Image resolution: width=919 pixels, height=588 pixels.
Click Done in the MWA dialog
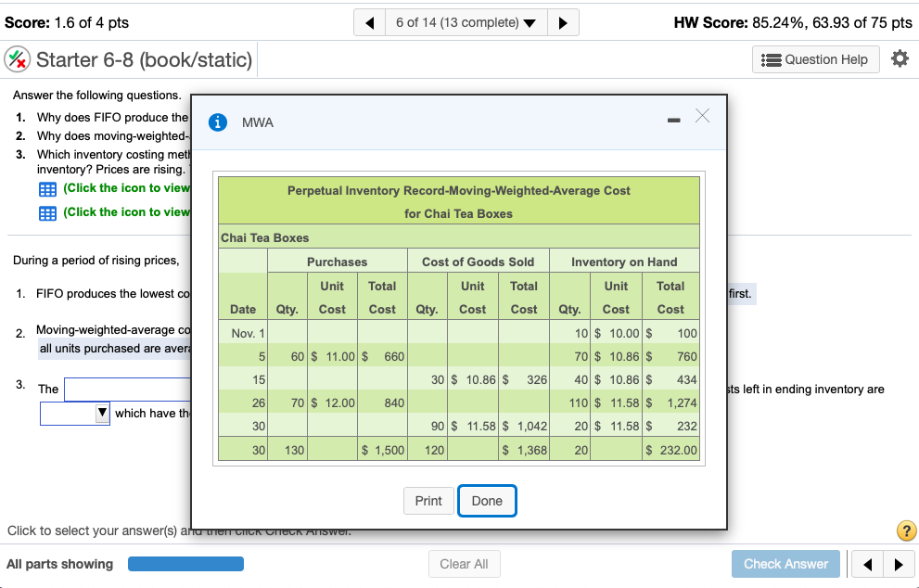tap(487, 501)
